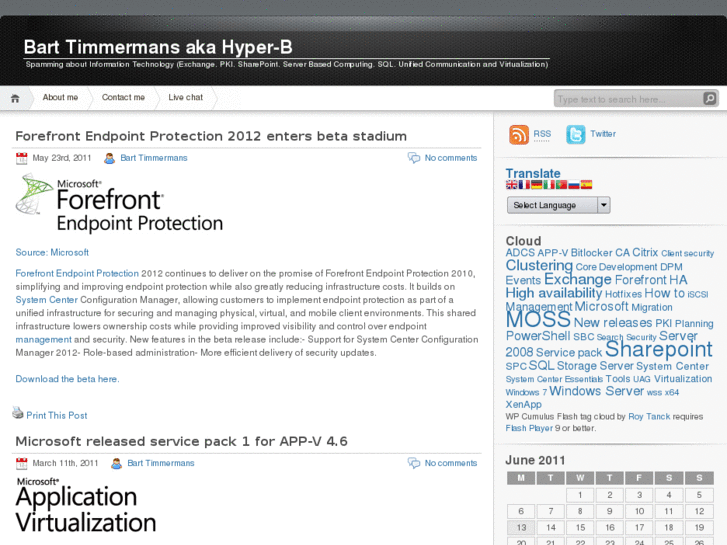The height and width of the screenshot is (545, 727).
Task: Select the PowerShell tag in cloud
Action: click(538, 336)
